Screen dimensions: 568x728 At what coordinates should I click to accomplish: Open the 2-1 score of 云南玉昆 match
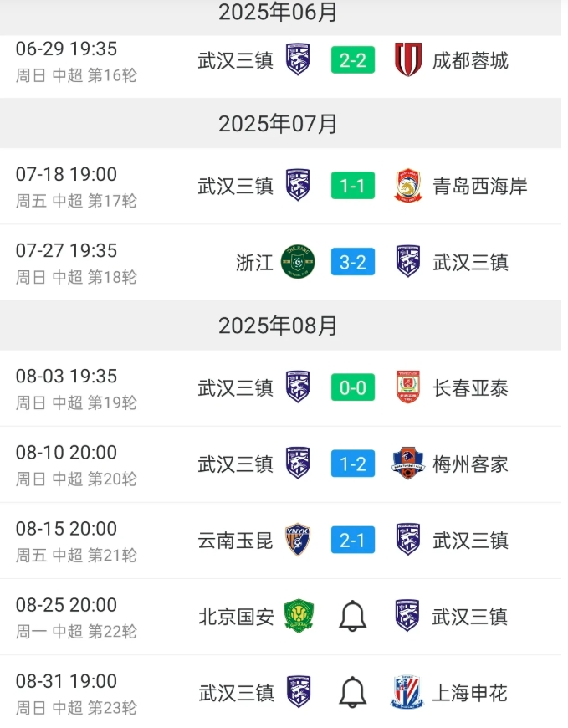353,540
